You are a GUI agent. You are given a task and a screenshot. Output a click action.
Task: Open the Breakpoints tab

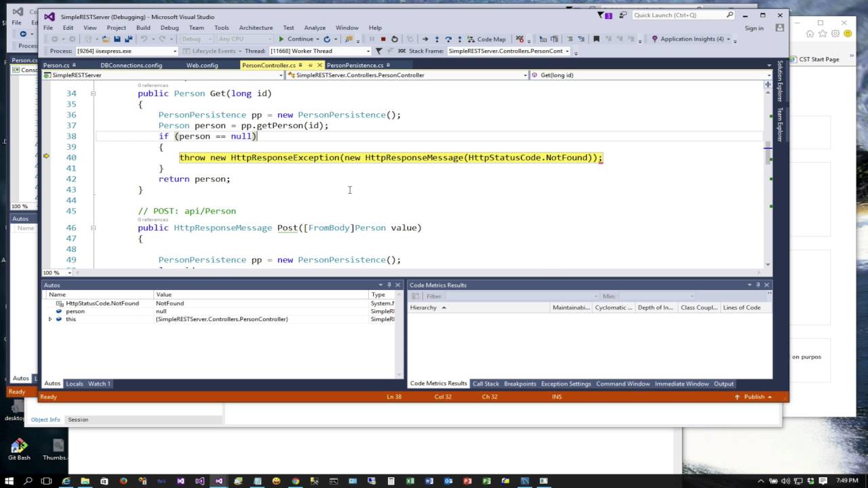pyautogui.click(x=520, y=384)
